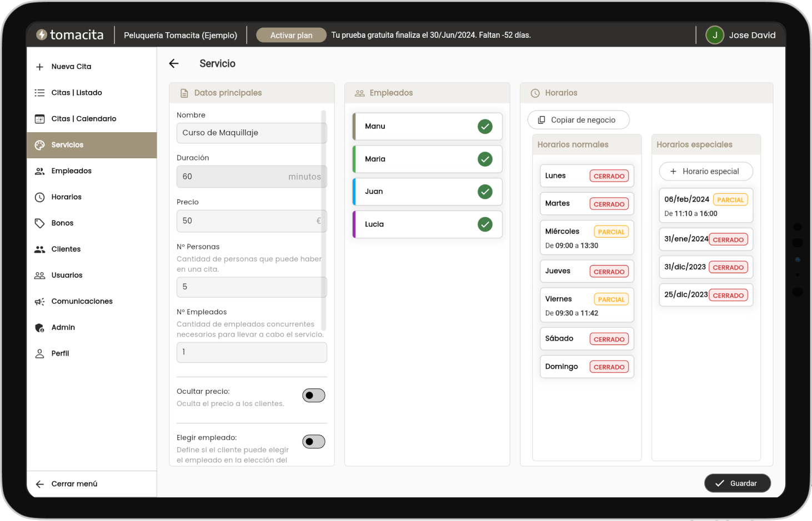
Task: Click the person icon beside Perfil
Action: pyautogui.click(x=39, y=354)
